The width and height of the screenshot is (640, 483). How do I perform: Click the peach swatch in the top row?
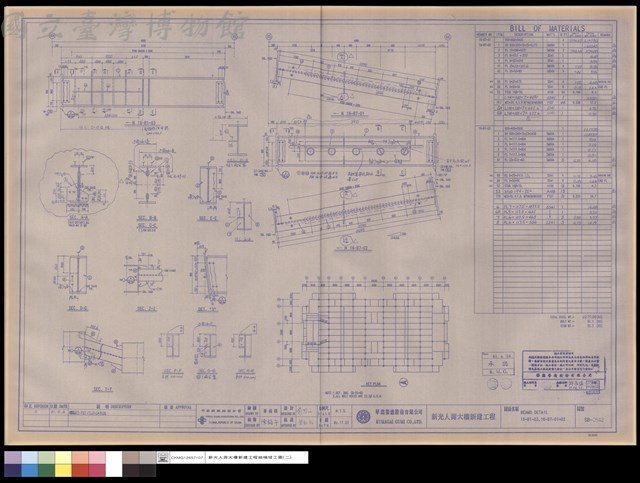coord(80,457)
